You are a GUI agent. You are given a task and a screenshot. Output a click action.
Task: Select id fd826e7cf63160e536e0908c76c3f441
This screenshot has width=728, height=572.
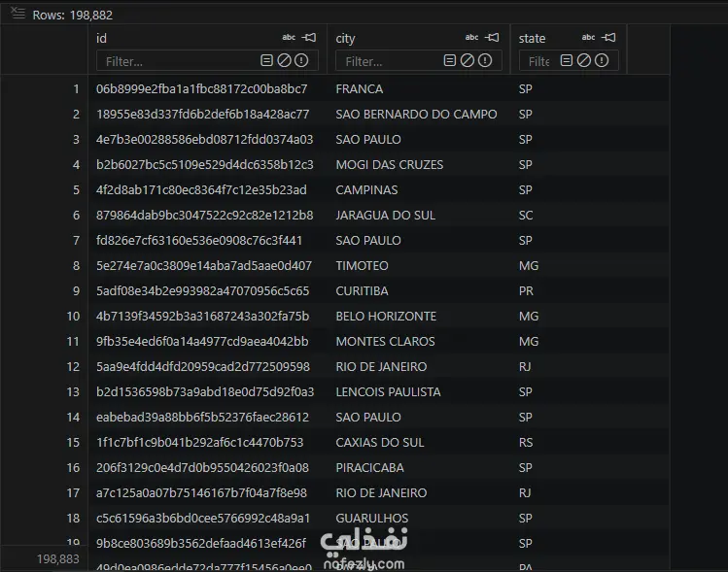click(x=199, y=240)
